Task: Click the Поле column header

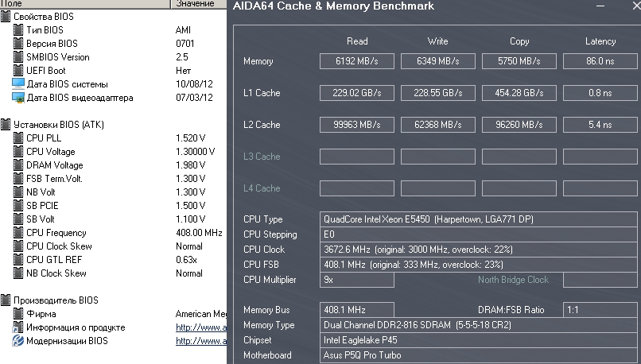Action: 85,4
